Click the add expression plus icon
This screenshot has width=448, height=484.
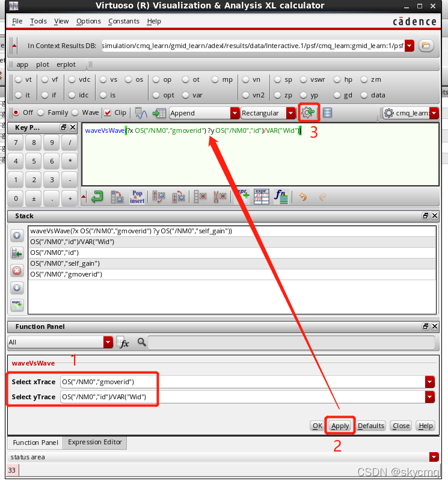(243, 197)
